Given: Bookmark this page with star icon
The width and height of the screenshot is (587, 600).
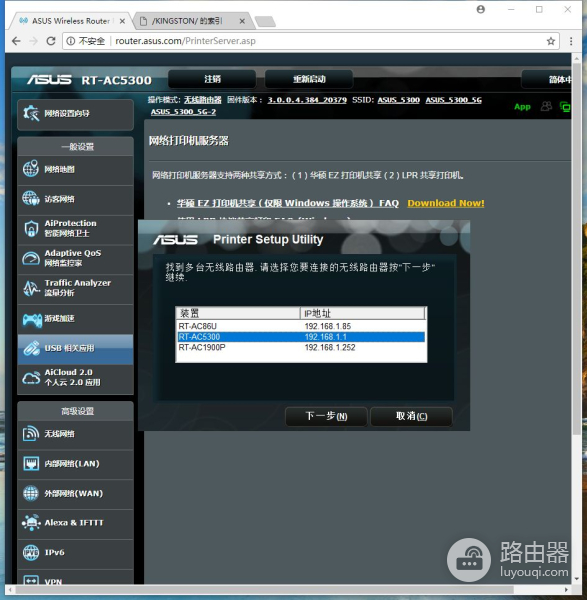Looking at the screenshot, I should tap(551, 41).
